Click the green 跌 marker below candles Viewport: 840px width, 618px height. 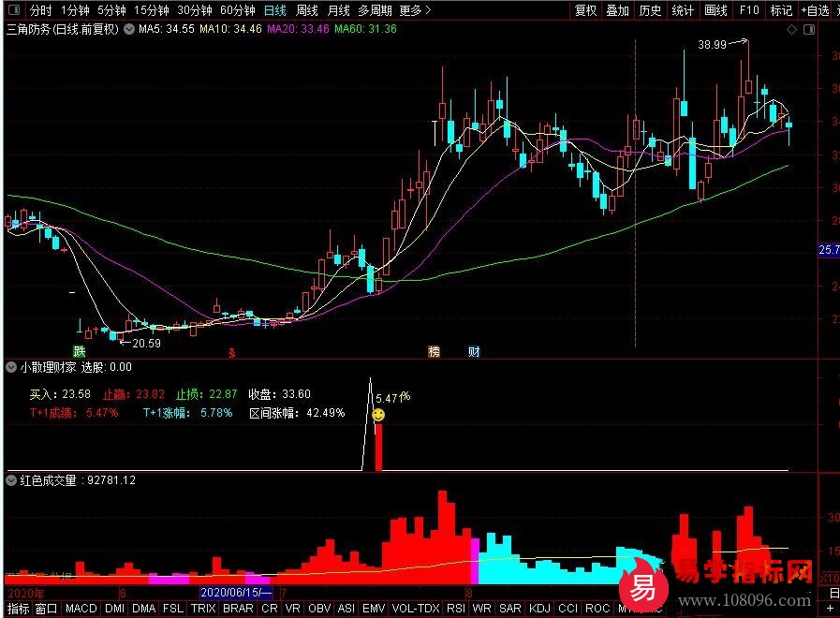[x=81, y=352]
